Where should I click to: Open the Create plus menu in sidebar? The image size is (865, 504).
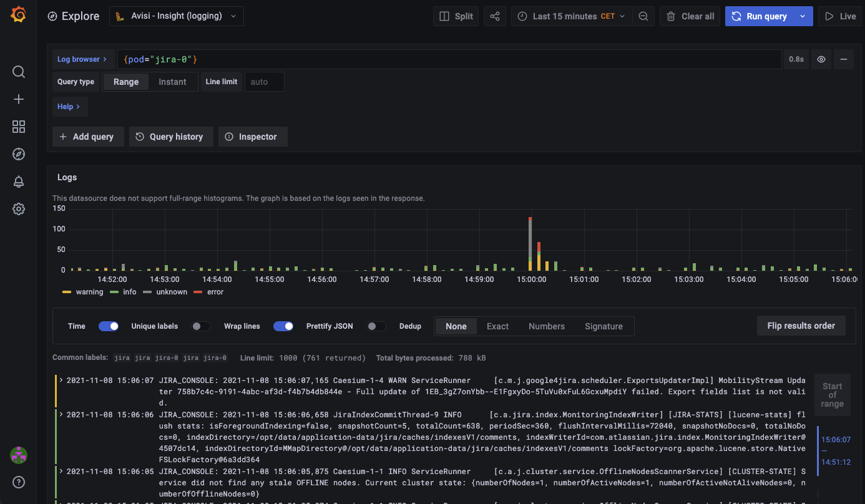(19, 99)
